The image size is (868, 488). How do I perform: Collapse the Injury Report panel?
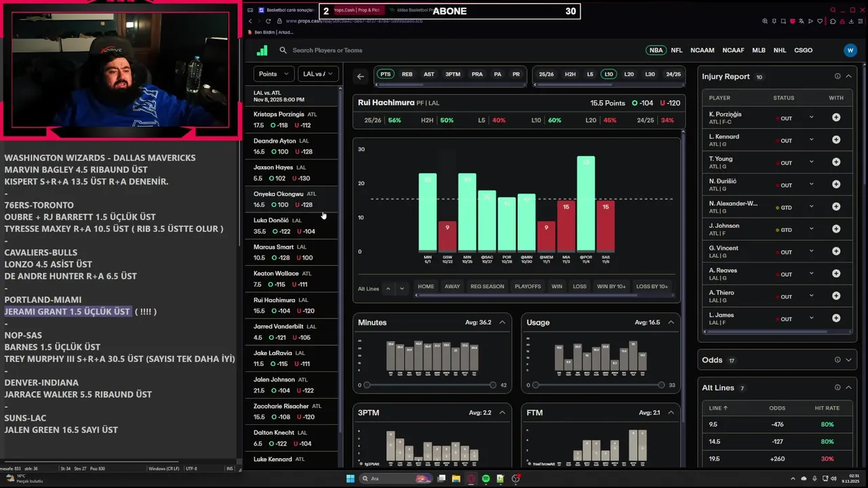(x=848, y=77)
